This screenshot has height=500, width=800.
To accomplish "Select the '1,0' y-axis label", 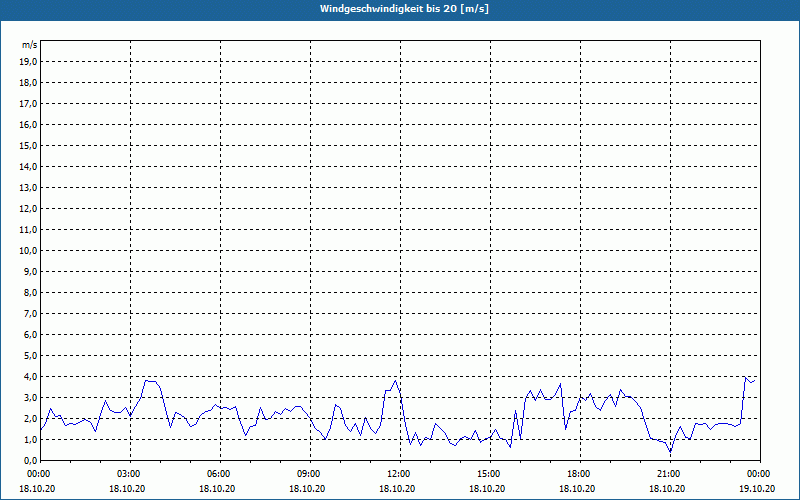I will click(x=31, y=439).
